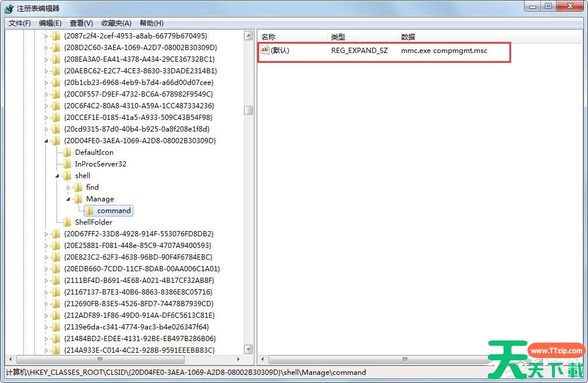Select key {20E823C2-62F3-4638-96BD-90F4F6784EBC}
This screenshot has width=588, height=383.
coord(139,257)
